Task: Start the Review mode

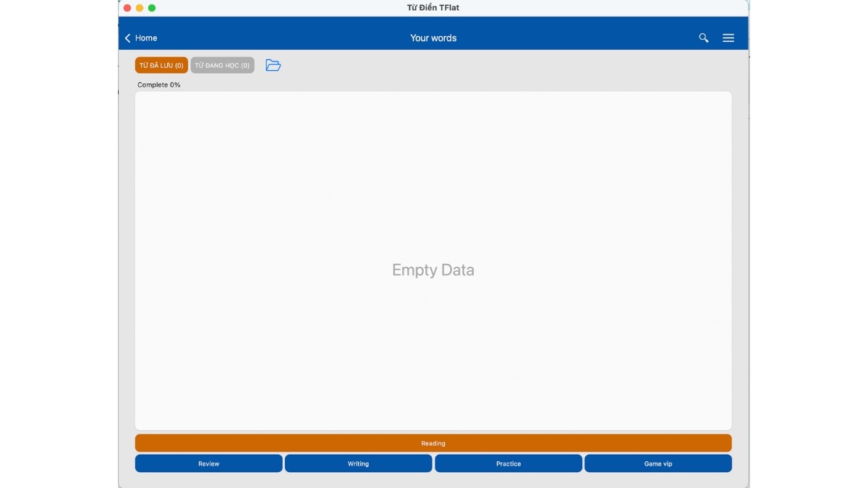Action: pos(208,463)
